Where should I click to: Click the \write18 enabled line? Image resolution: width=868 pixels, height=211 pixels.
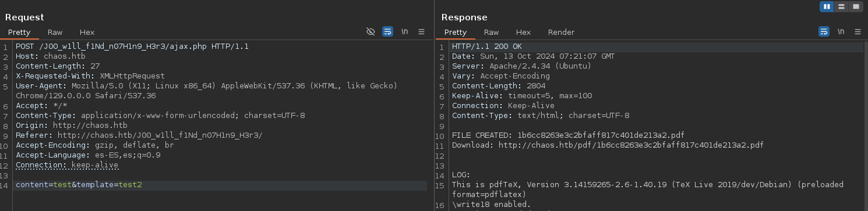pos(491,205)
